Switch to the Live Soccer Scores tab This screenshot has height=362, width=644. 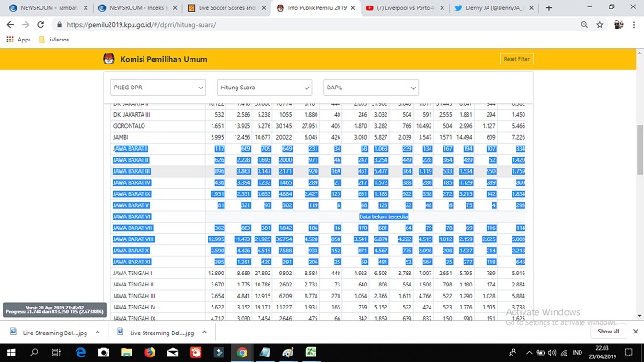click(x=226, y=7)
